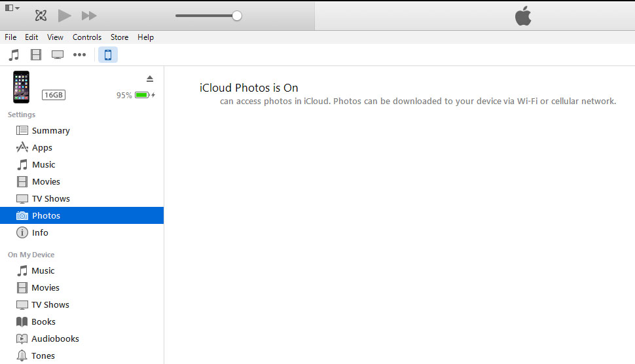Adjust the volume slider knob

click(x=237, y=16)
